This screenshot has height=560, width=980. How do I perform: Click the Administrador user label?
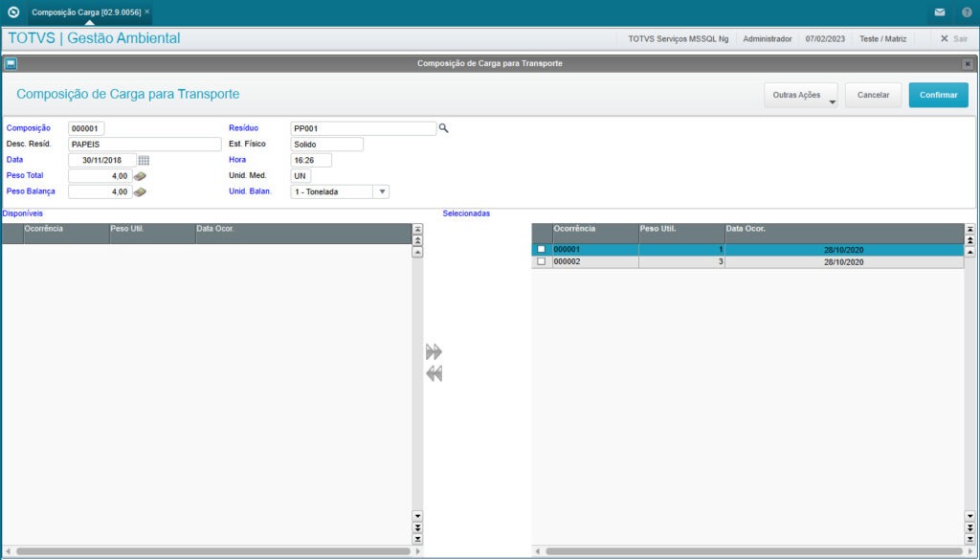pos(768,38)
